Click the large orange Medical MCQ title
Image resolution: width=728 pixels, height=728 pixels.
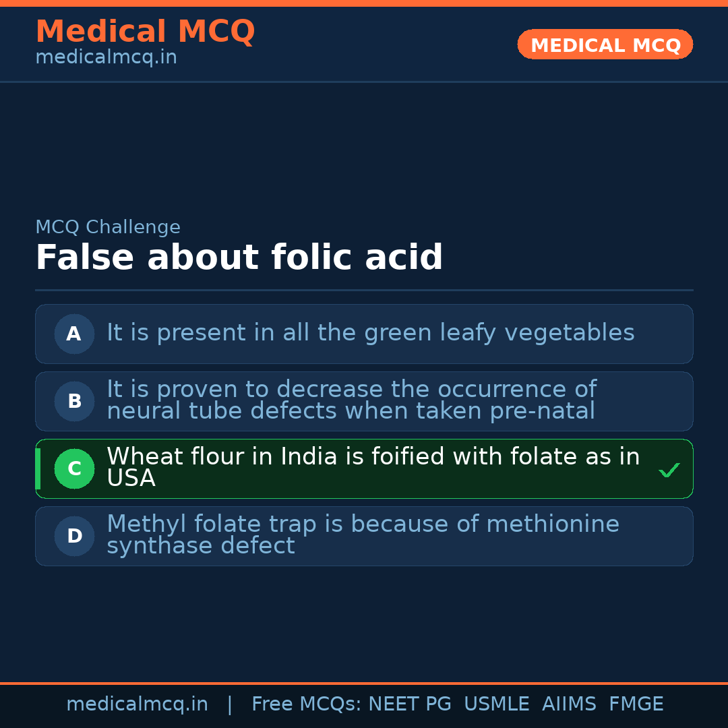click(145, 32)
